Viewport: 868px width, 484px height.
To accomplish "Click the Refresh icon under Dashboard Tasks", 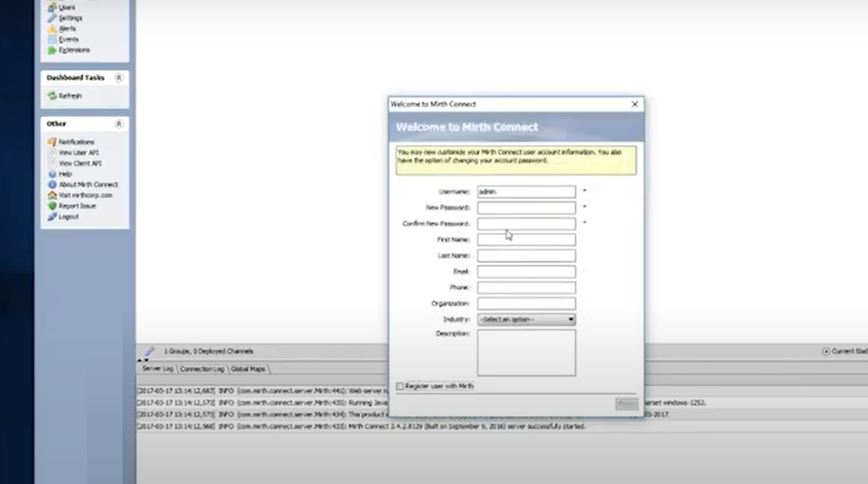I will click(52, 96).
